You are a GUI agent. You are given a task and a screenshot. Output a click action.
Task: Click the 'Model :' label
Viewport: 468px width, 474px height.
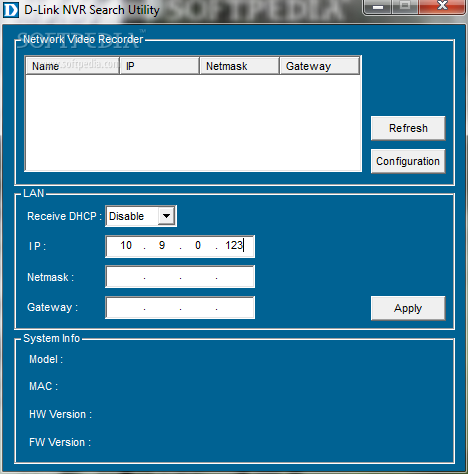click(x=46, y=359)
